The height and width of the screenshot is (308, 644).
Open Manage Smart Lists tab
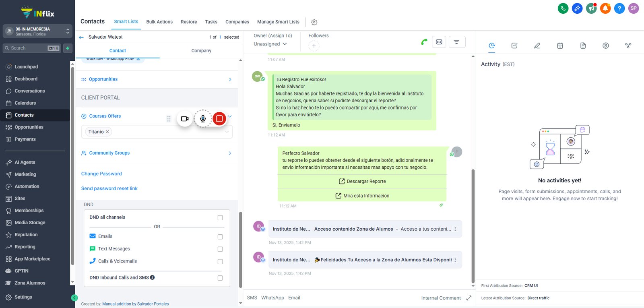pos(278,22)
